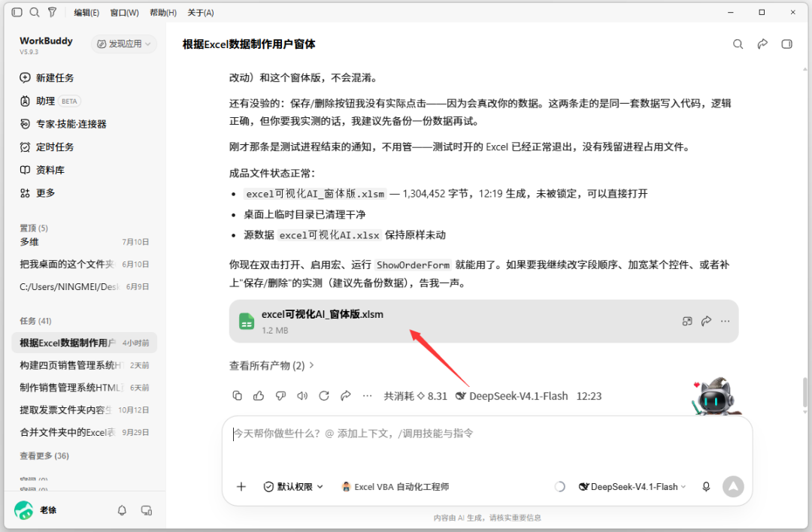Click the chat vertical scrollbar thumb
Image resolution: width=812 pixels, height=532 pixels.
click(804, 393)
